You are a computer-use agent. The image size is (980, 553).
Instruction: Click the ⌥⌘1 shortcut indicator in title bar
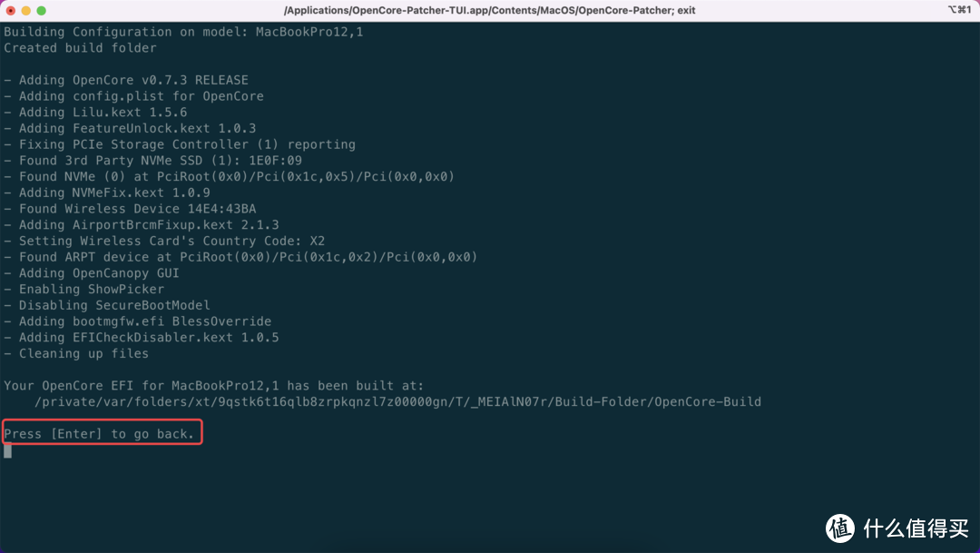[x=959, y=10]
